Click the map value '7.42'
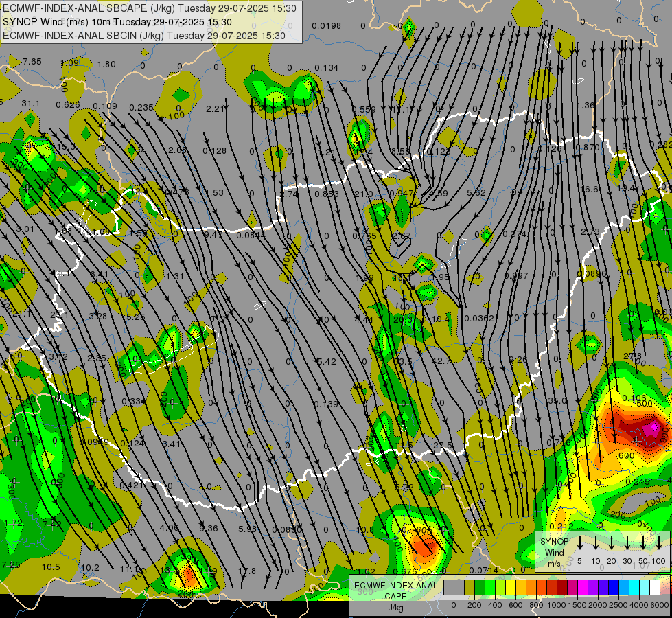672x618 pixels. [52, 524]
